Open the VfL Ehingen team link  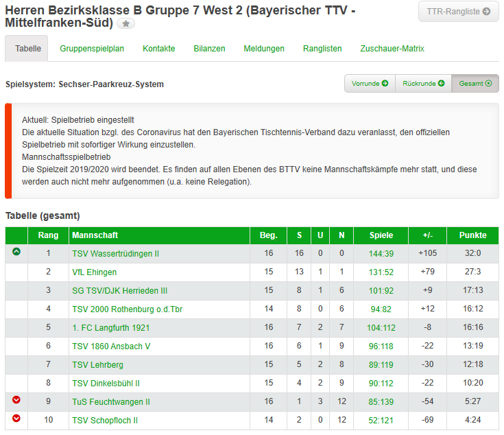94,272
